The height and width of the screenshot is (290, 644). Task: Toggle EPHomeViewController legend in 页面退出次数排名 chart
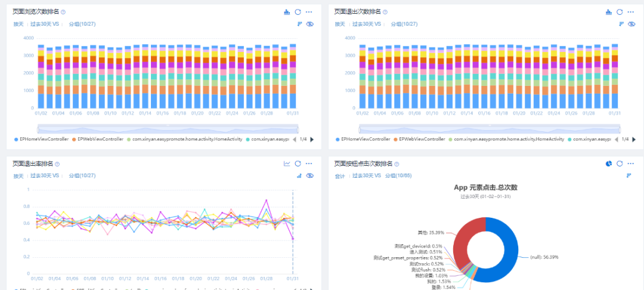click(x=363, y=139)
